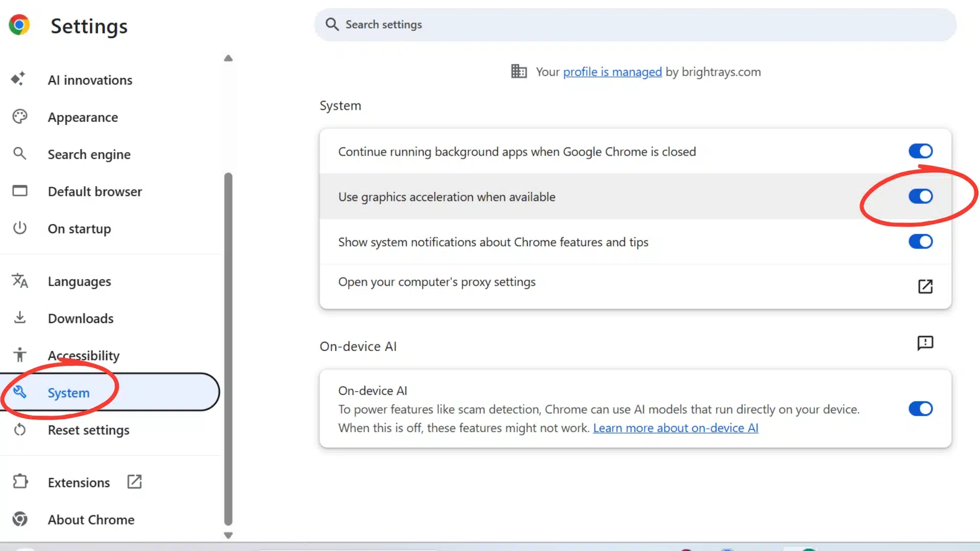The width and height of the screenshot is (980, 551).
Task: Open the 'profile is managed' link
Action: click(x=612, y=72)
